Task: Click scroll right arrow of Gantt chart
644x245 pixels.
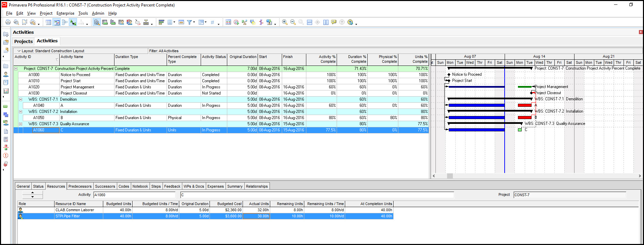Action: click(640, 176)
